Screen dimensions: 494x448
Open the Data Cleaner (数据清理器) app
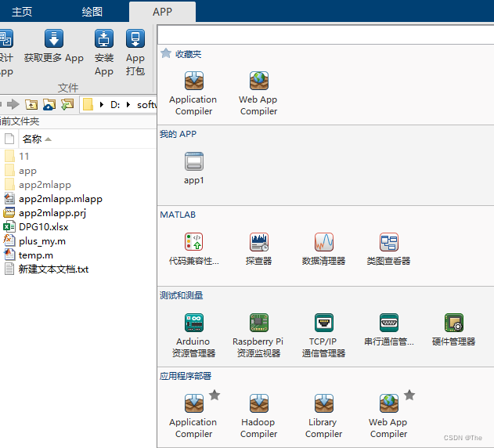coord(323,249)
